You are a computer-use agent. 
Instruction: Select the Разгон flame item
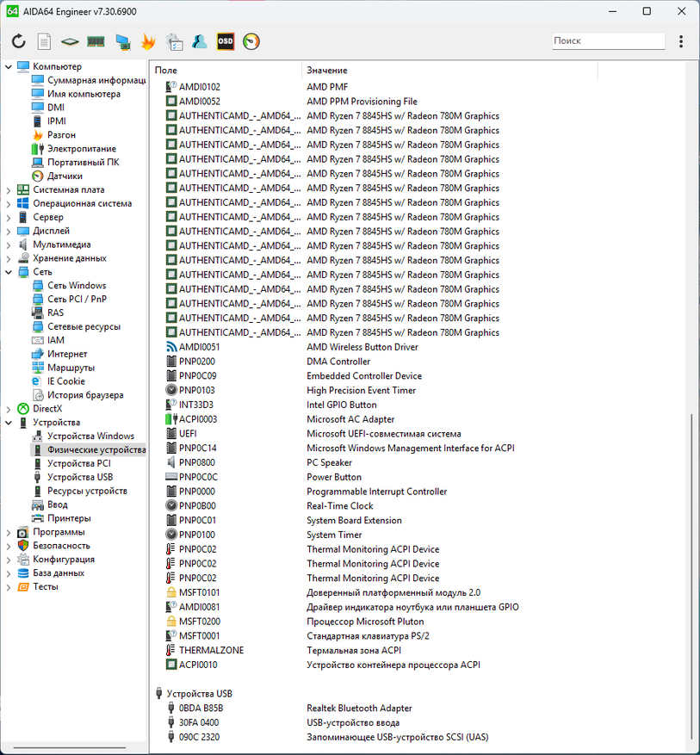(x=53, y=135)
